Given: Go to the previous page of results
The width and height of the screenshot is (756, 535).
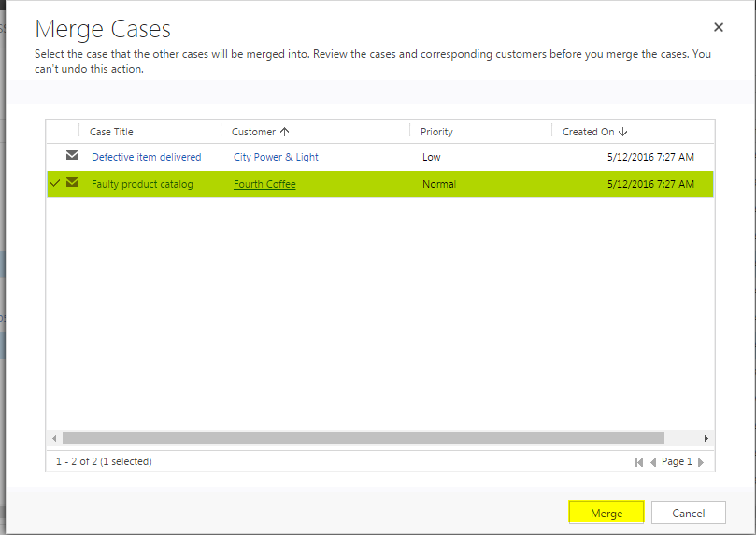Looking at the screenshot, I should (653, 462).
